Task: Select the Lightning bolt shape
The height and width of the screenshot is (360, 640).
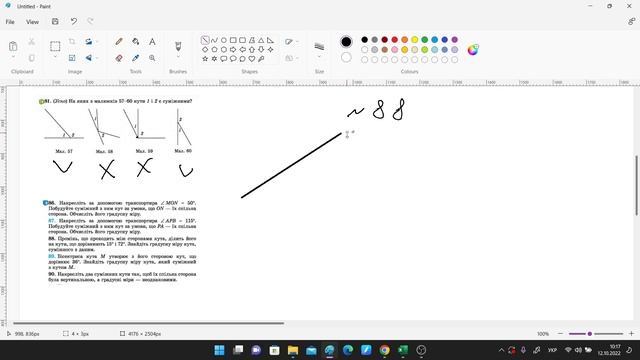Action: tap(261, 59)
